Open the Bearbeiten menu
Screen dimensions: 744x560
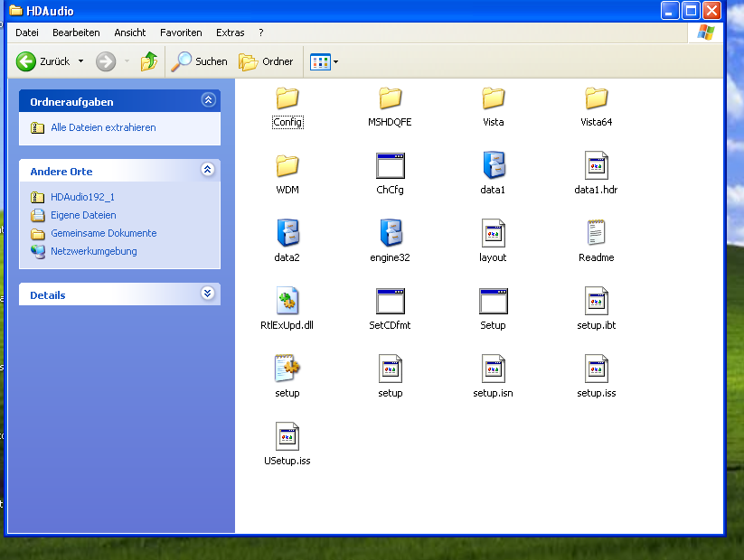tap(77, 33)
